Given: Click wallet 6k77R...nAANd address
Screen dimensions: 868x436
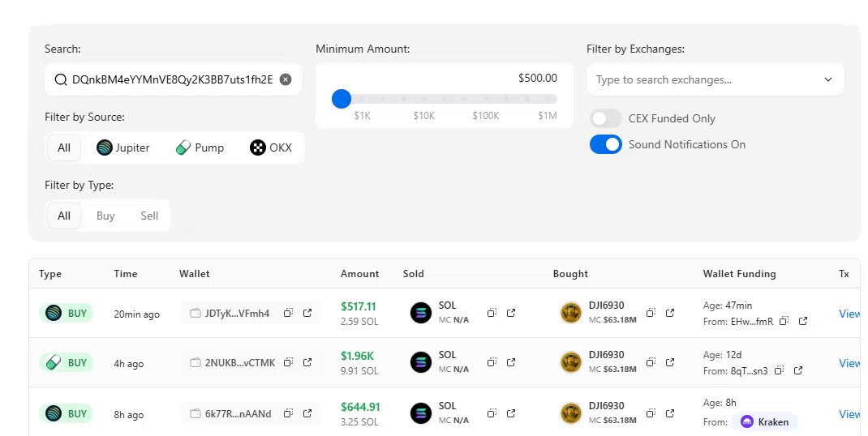Looking at the screenshot, I should click(238, 413).
